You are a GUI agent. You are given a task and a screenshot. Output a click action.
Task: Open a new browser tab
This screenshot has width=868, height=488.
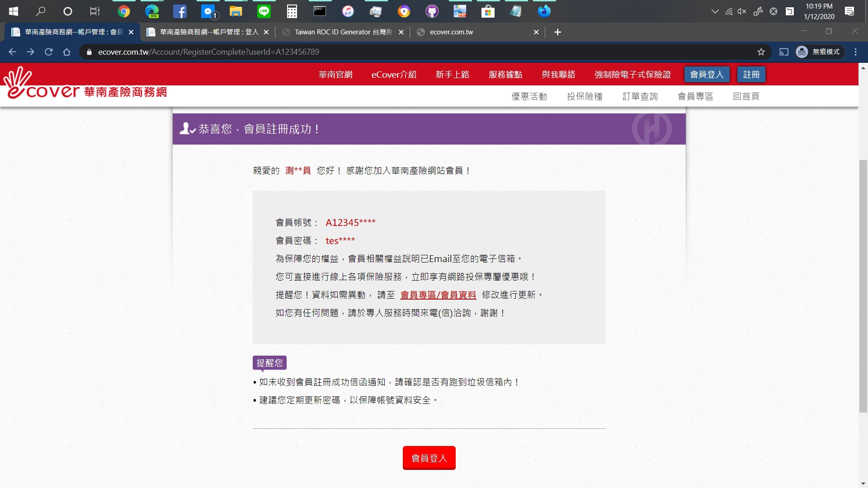557,32
